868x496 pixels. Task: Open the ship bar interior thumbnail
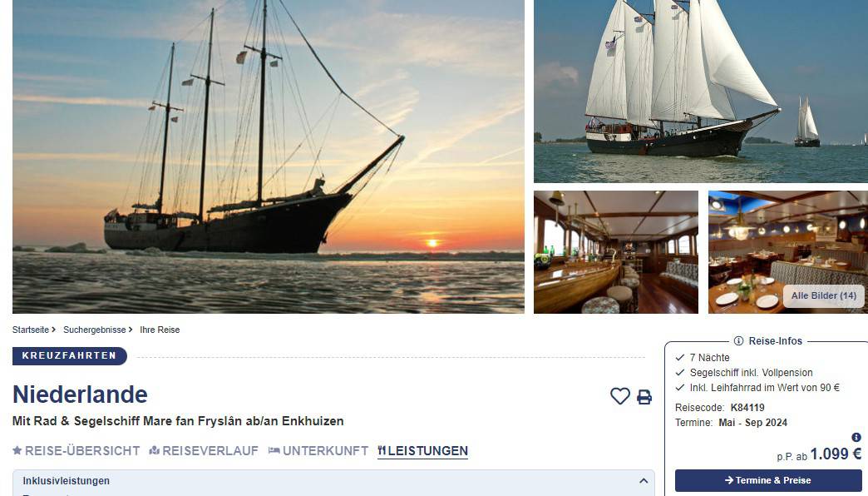(616, 252)
